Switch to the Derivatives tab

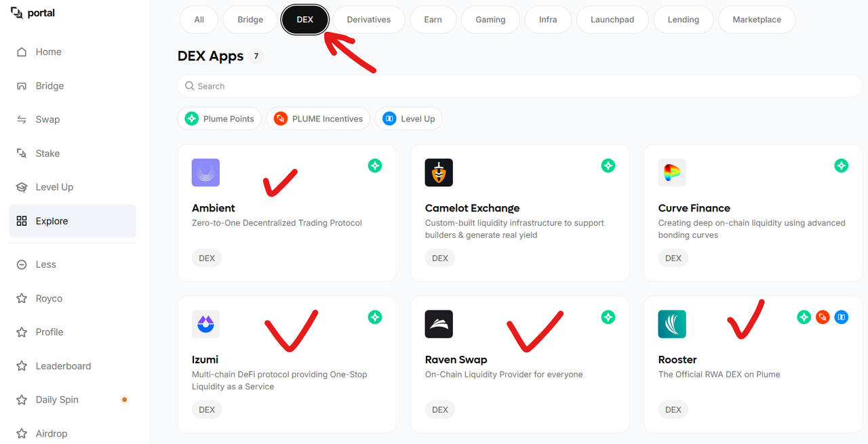pyautogui.click(x=369, y=20)
